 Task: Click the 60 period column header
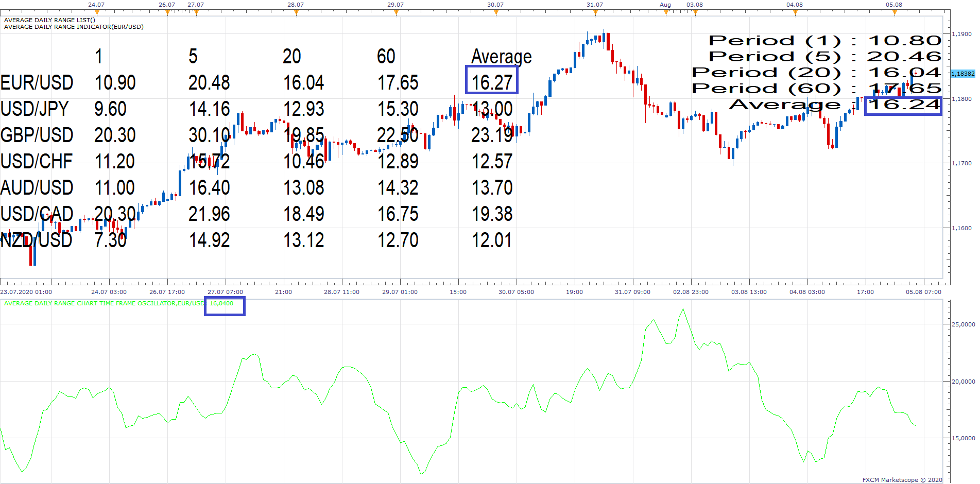click(386, 56)
